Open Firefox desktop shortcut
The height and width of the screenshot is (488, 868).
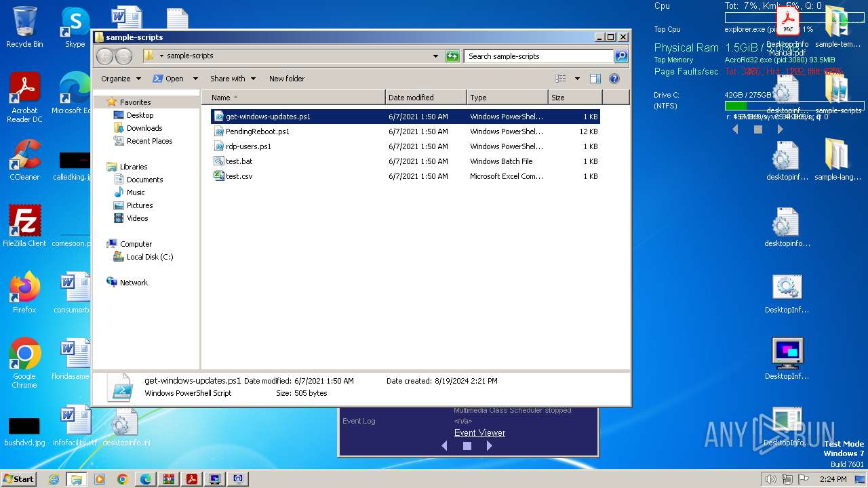pyautogui.click(x=24, y=292)
